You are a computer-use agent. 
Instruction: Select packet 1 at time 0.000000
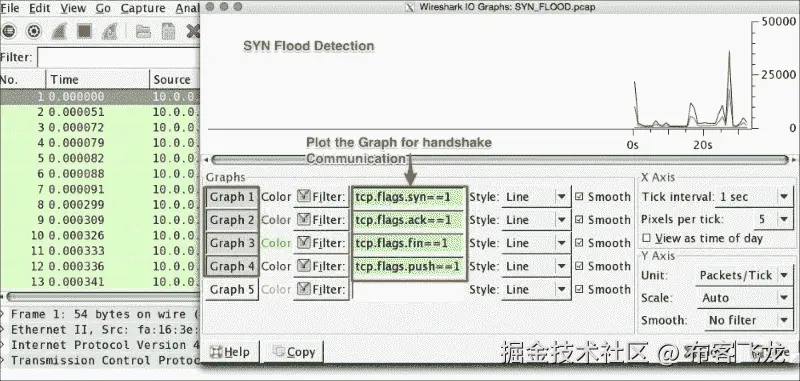99,96
